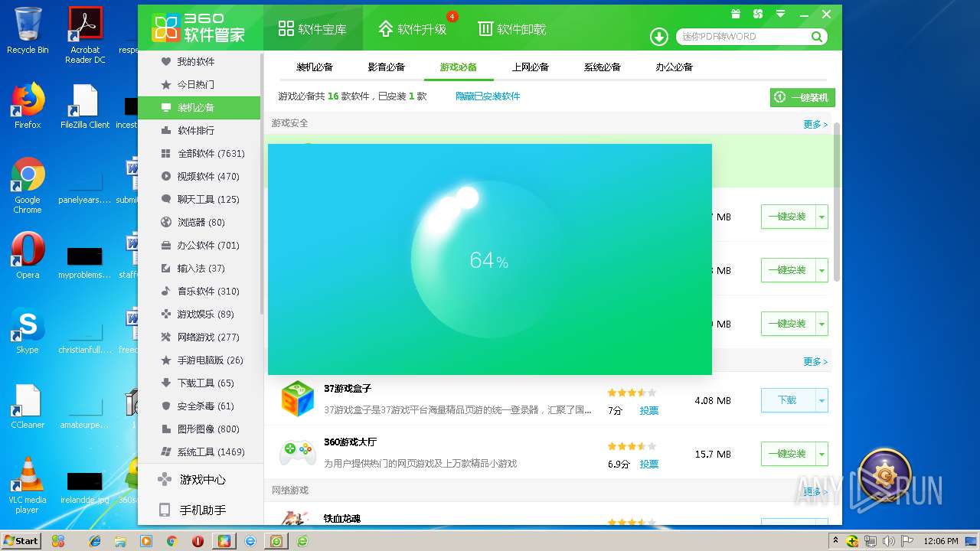Image resolution: width=980 pixels, height=551 pixels.
Task: Switch to the 游戏必备 sub-tab
Action: (459, 67)
